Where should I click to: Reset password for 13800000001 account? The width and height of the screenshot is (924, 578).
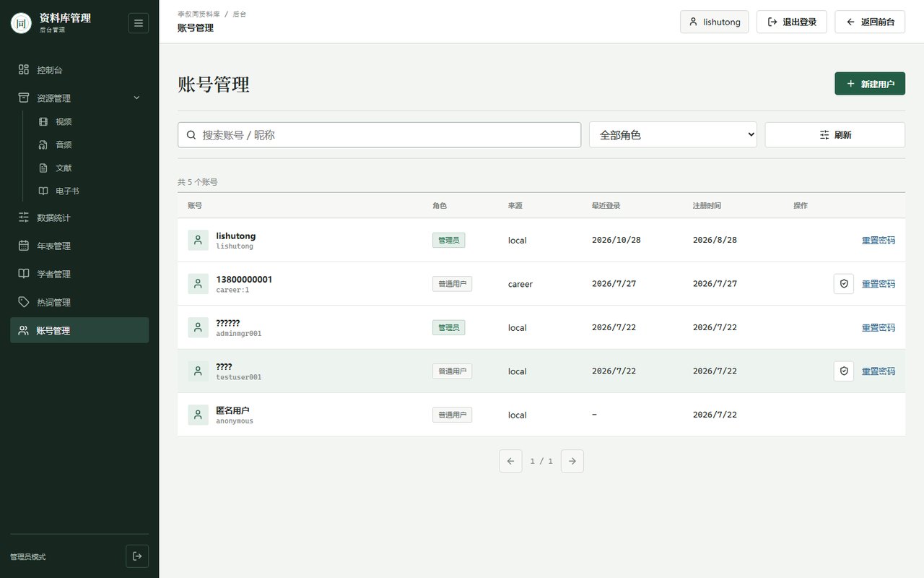879,284
